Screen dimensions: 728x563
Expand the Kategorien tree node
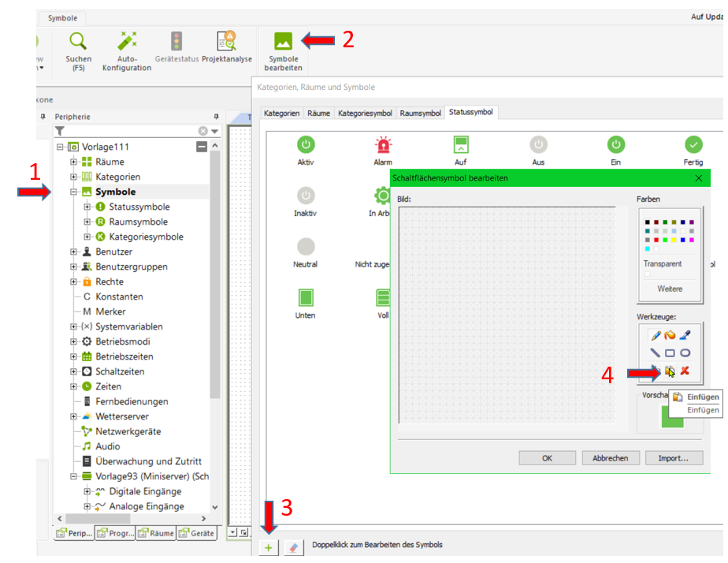pyautogui.click(x=73, y=177)
